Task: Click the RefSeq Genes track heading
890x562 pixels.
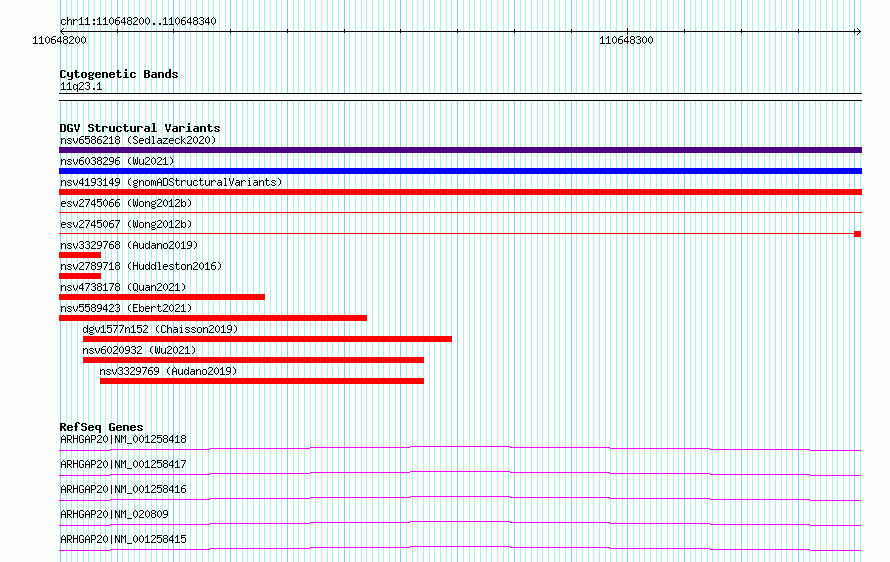Action: (x=102, y=427)
